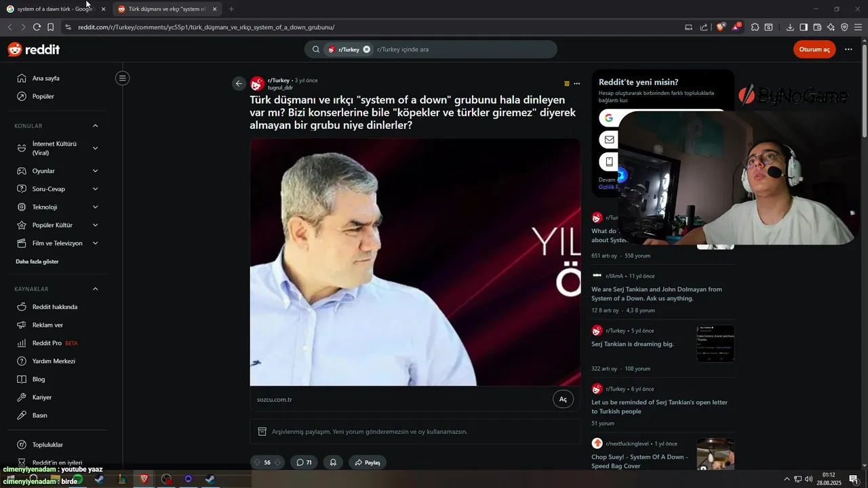This screenshot has height=488, width=868.
Task: Click the Oturum aç login button
Action: (814, 49)
